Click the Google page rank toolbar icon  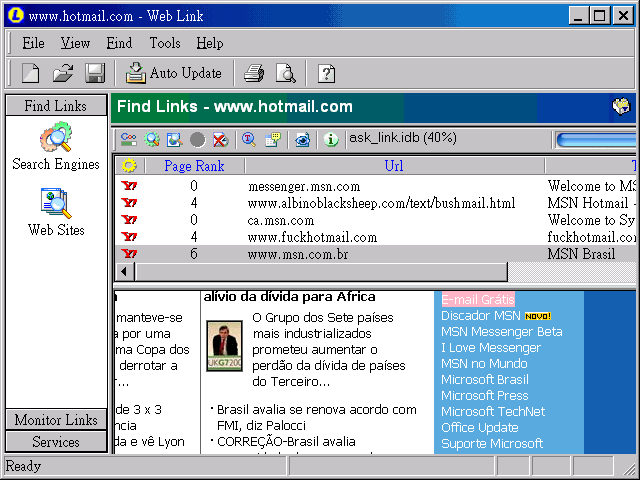(129, 140)
